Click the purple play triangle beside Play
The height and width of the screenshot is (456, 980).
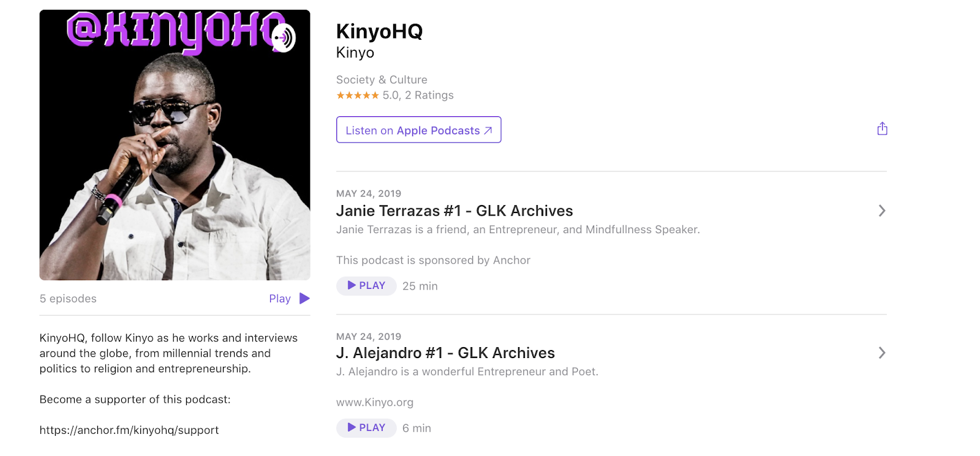click(x=304, y=298)
